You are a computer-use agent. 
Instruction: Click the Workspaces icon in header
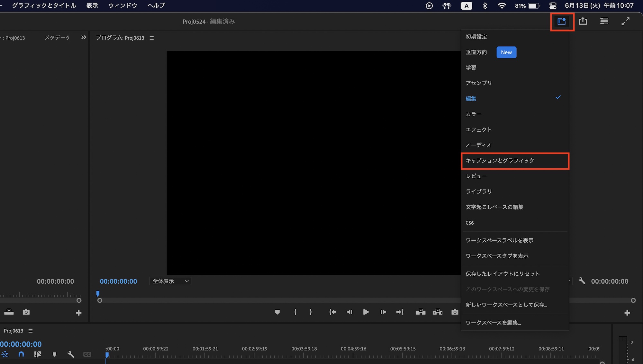562,22
